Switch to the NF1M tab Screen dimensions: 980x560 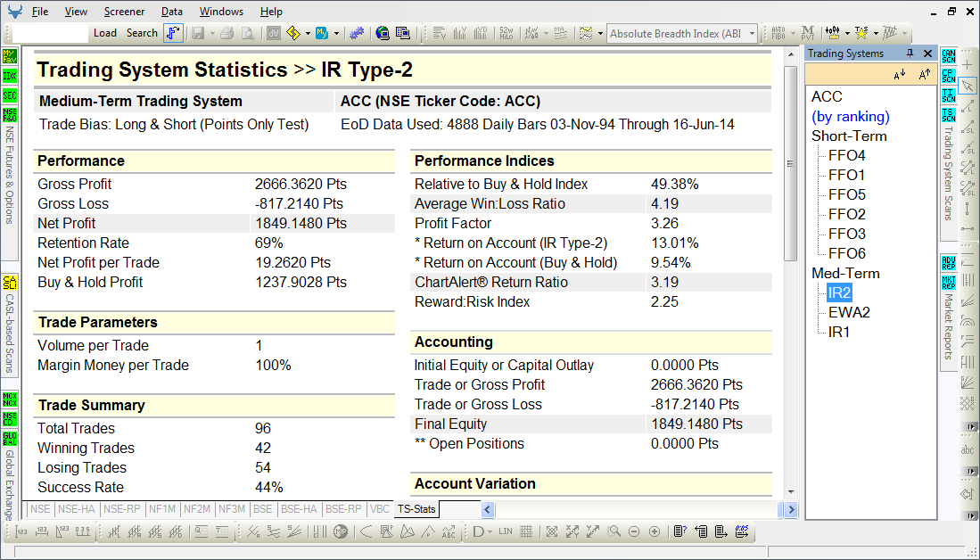[162, 509]
